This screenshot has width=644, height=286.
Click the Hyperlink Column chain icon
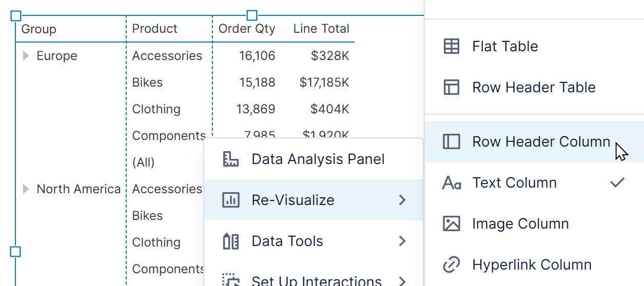click(x=451, y=265)
